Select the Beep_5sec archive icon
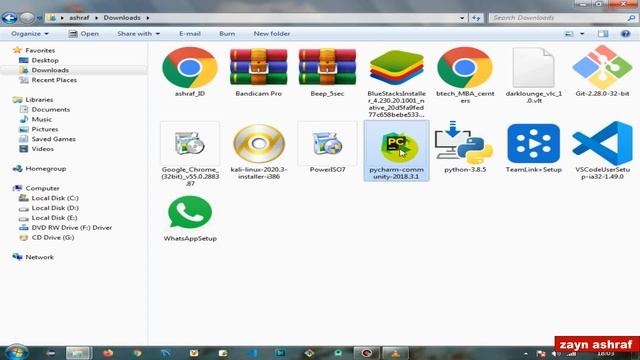 pyautogui.click(x=327, y=67)
